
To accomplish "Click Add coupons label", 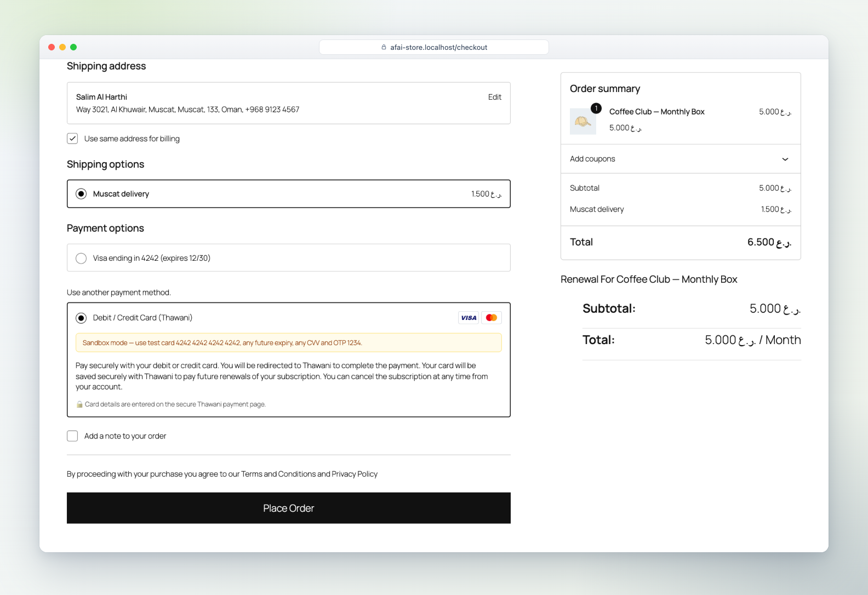I will [x=592, y=159].
